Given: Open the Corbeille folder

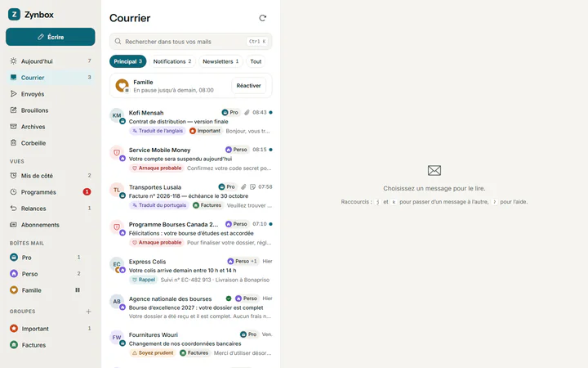Looking at the screenshot, I should point(51,143).
